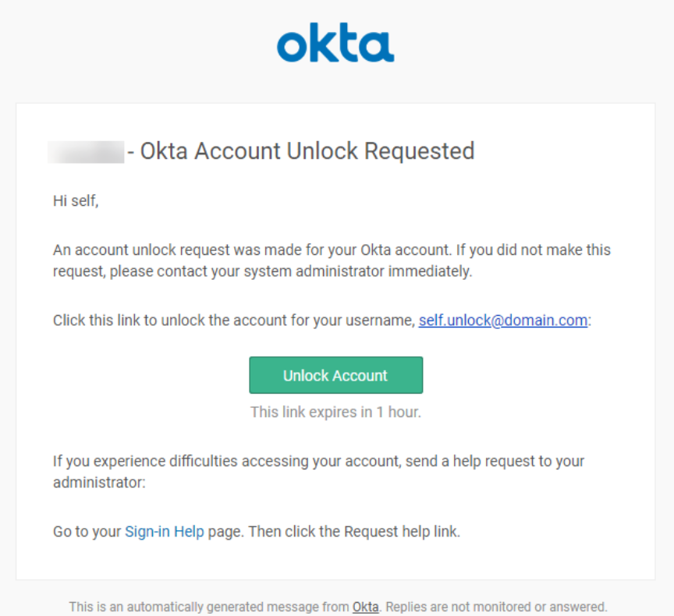674x616 pixels.
Task: Click 'Replies are not monitored or answered' text
Action: pyautogui.click(x=496, y=607)
